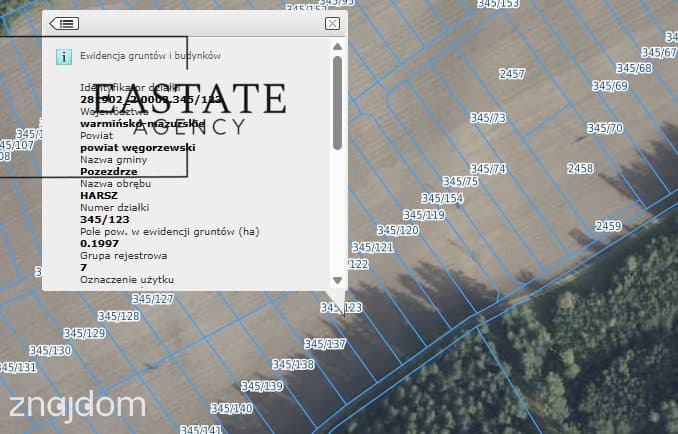The height and width of the screenshot is (434, 678).
Task: Click map parcel label 345/137
Action: 325,344
